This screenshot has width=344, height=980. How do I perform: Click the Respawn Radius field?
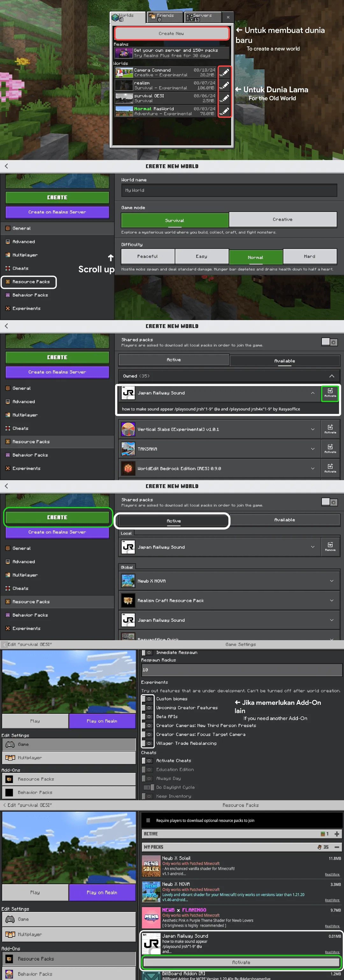pos(241,670)
